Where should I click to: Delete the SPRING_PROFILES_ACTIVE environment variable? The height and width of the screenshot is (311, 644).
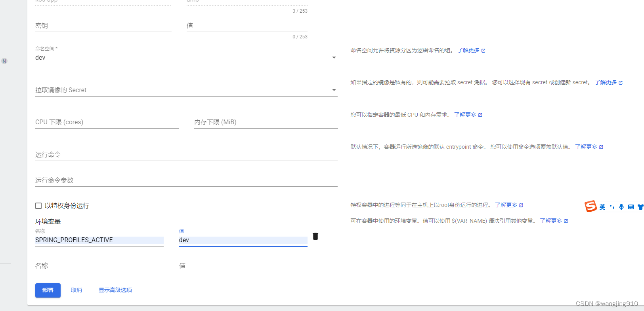tap(315, 236)
